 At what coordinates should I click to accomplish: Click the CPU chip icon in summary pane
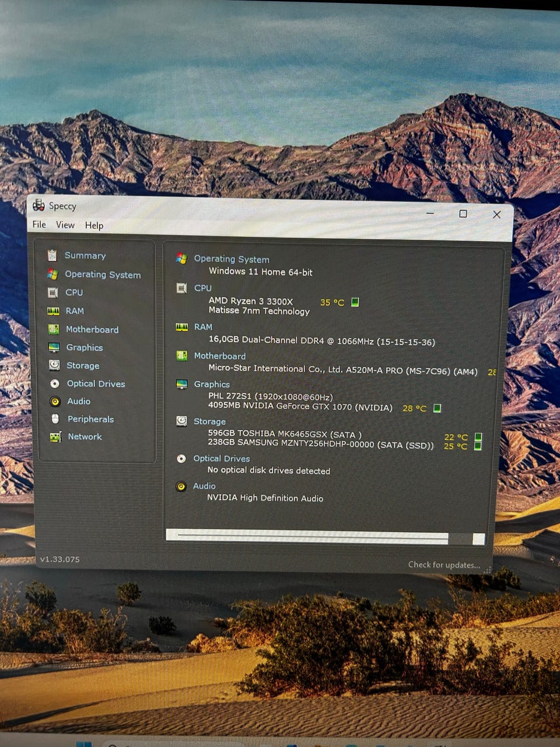click(x=181, y=288)
